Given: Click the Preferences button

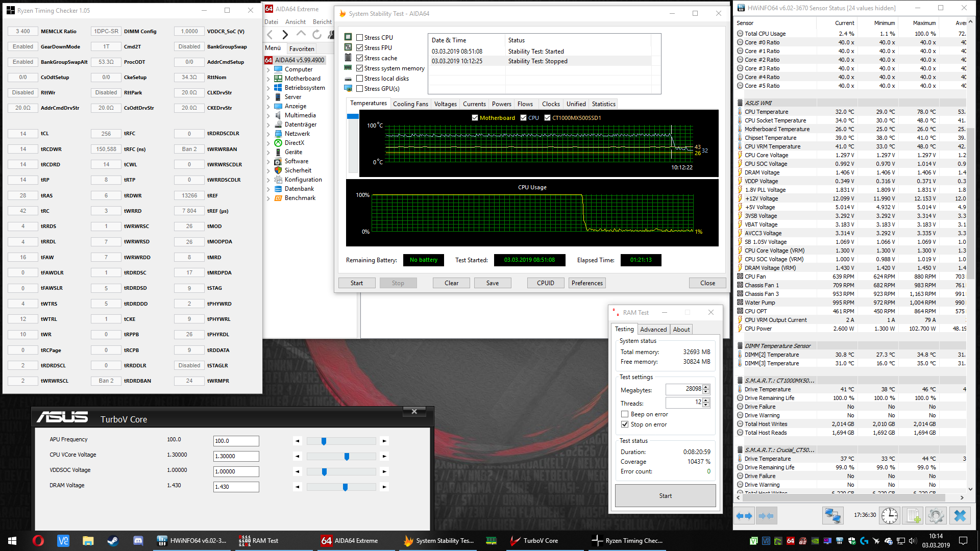Looking at the screenshot, I should (587, 283).
